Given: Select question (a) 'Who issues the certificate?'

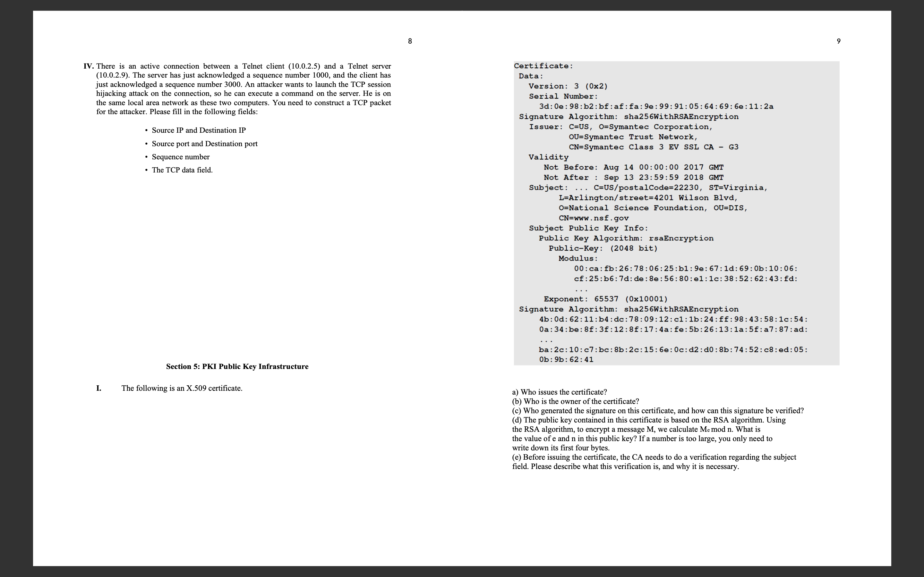Looking at the screenshot, I should coord(560,391).
